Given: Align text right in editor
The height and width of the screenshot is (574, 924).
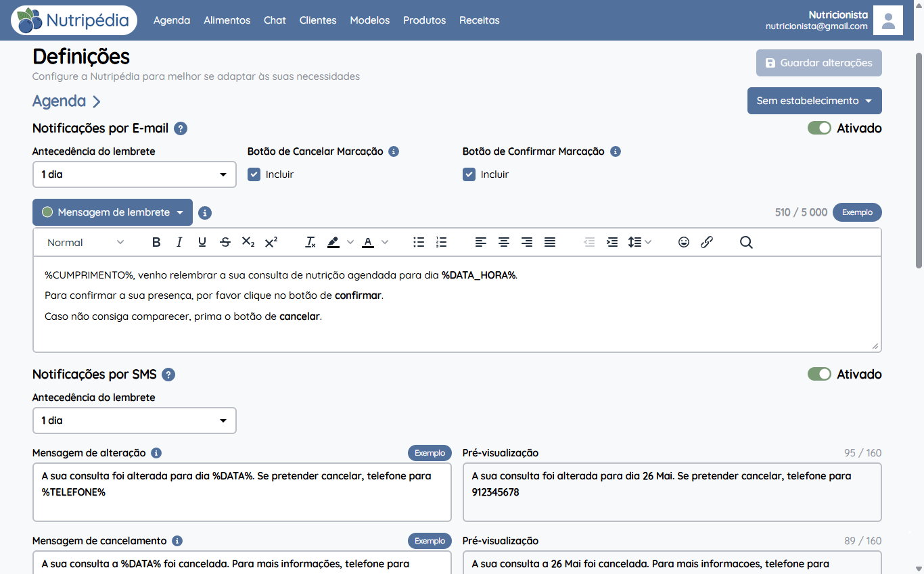Looking at the screenshot, I should coord(527,242).
